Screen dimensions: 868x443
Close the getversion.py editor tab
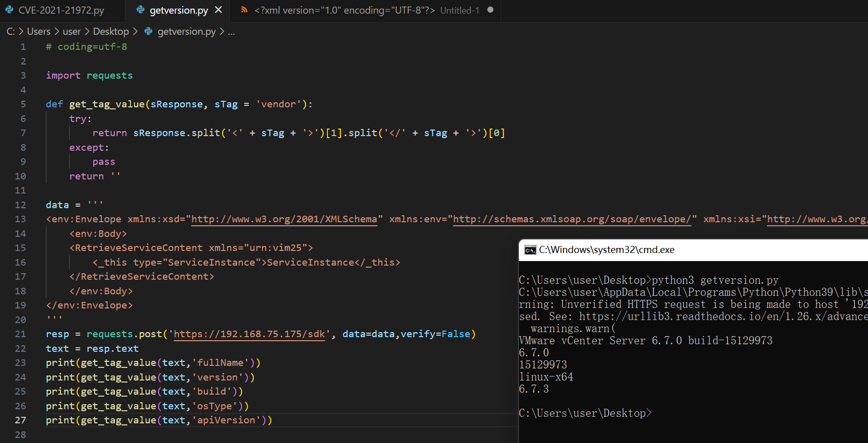pyautogui.click(x=219, y=10)
